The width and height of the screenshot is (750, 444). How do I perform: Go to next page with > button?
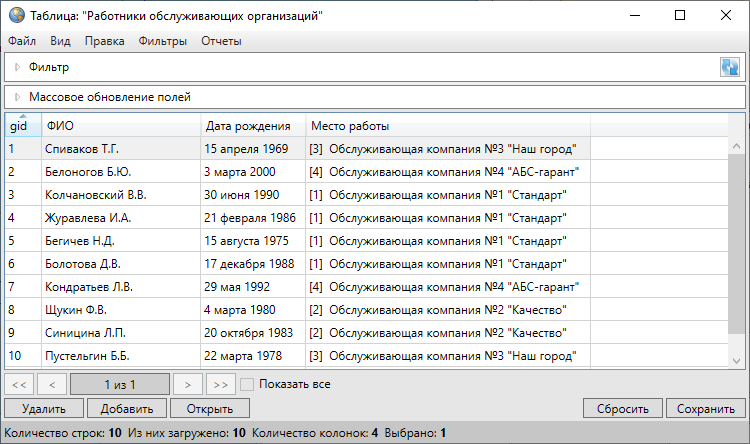187,383
